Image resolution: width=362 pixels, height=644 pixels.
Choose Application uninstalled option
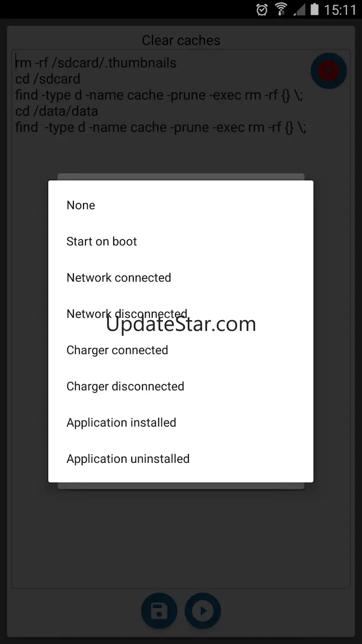[x=181, y=459]
